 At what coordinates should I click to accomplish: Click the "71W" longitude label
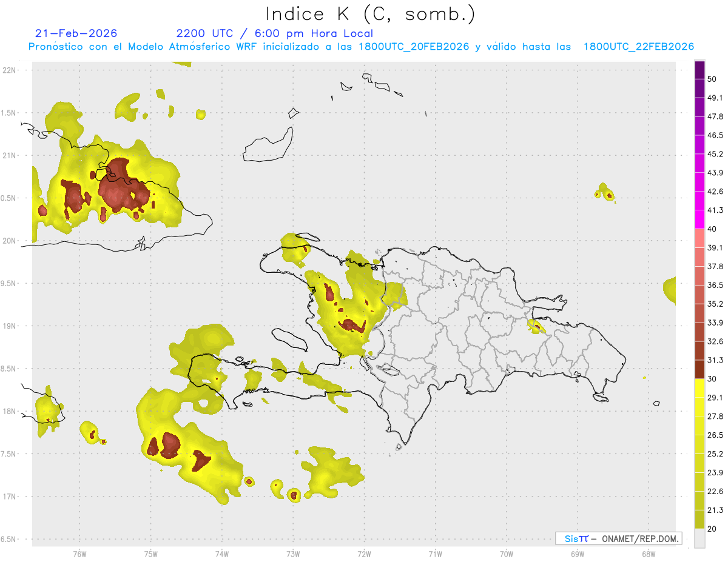pyautogui.click(x=435, y=554)
